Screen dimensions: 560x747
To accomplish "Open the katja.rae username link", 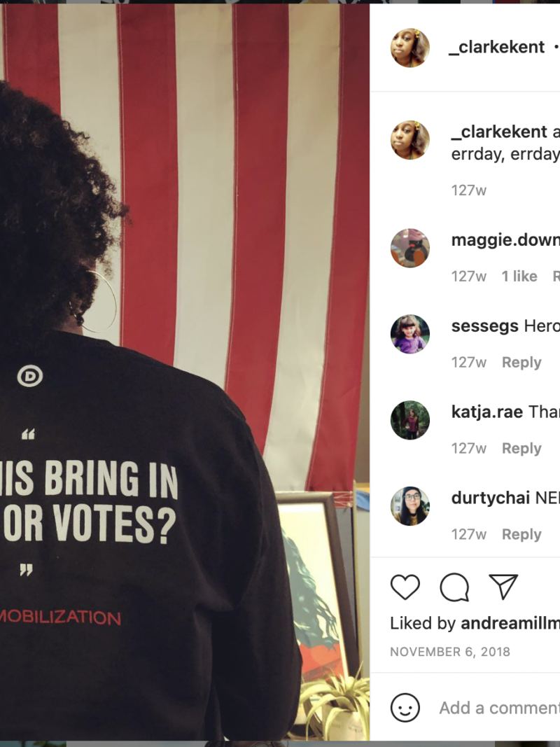I will click(487, 412).
